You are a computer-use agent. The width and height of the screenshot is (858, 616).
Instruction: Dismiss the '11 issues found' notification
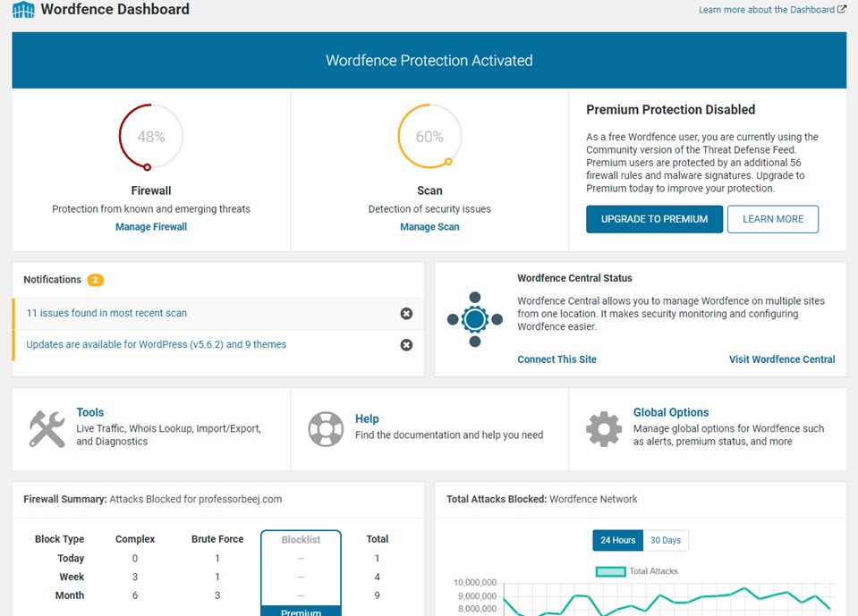(x=406, y=313)
